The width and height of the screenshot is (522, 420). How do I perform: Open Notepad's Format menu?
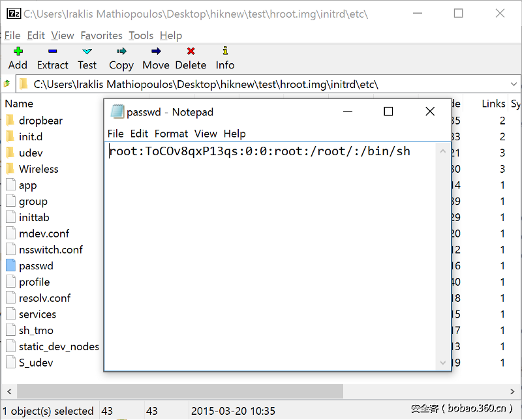(x=171, y=134)
